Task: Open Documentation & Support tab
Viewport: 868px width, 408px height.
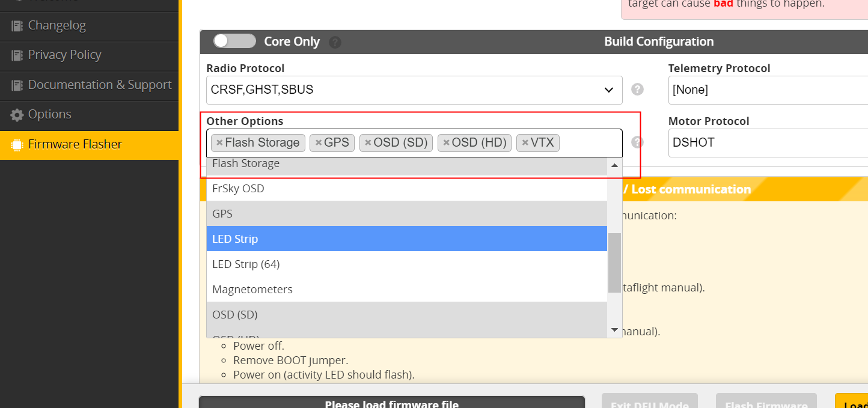Action: point(99,85)
